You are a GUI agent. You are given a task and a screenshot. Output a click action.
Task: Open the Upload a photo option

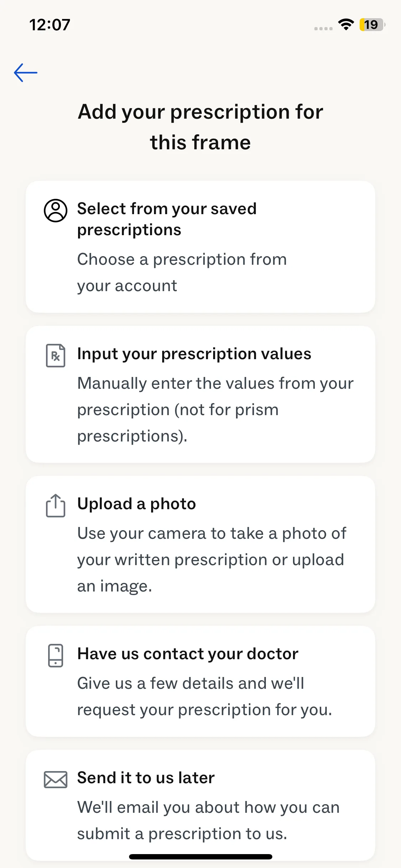[137, 504]
